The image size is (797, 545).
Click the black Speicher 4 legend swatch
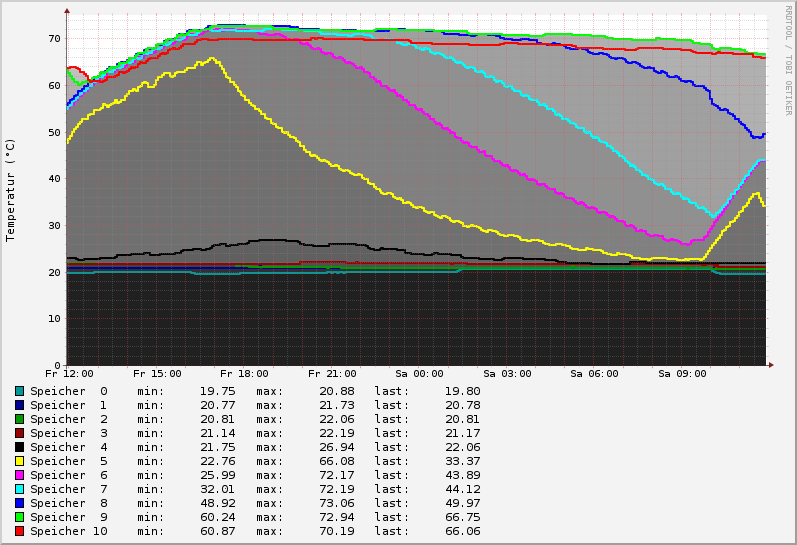click(19, 447)
